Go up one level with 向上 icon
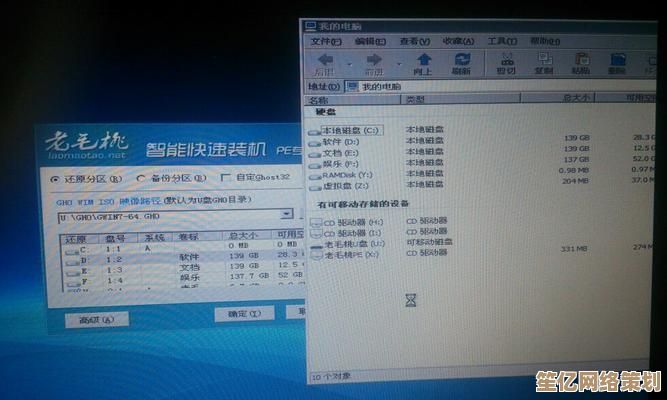This screenshot has width=667, height=400. point(424,59)
